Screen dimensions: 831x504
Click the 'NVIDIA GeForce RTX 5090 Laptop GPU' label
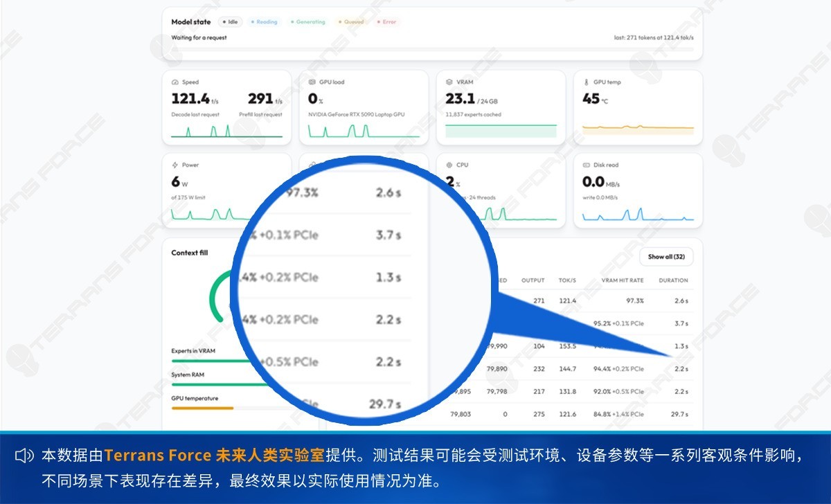[357, 114]
